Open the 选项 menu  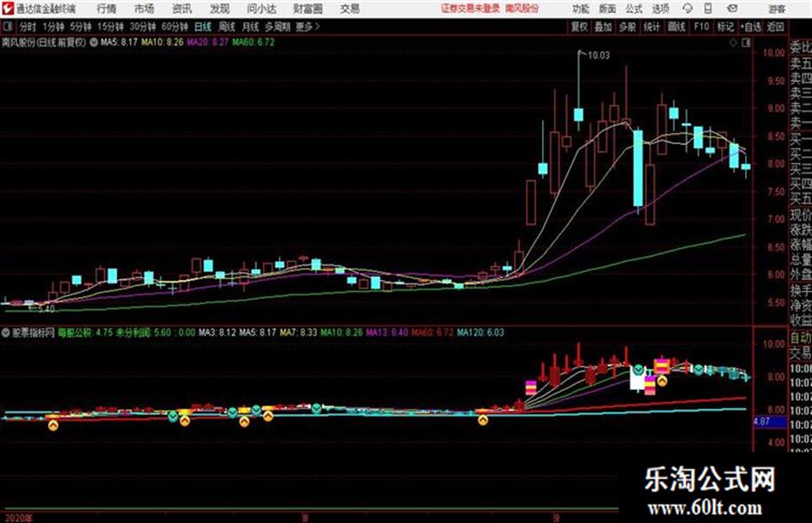tap(660, 9)
